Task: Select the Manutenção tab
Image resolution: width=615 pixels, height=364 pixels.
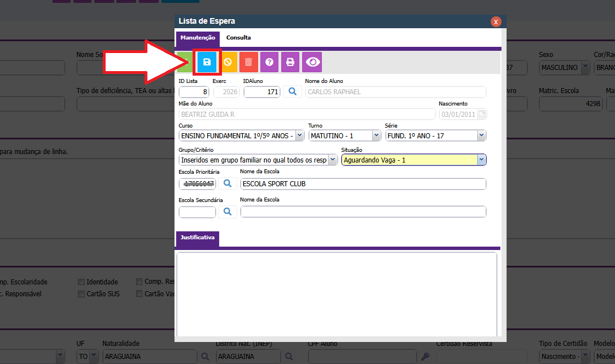Action: click(x=198, y=38)
